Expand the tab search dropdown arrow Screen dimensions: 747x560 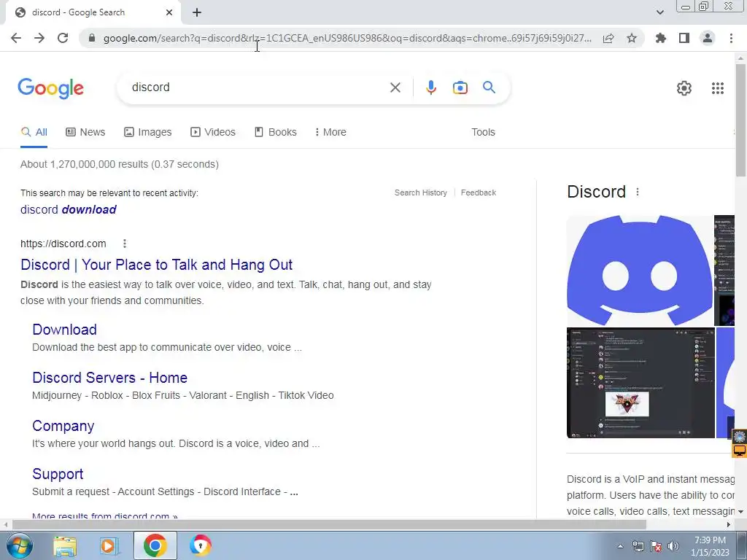tap(659, 12)
